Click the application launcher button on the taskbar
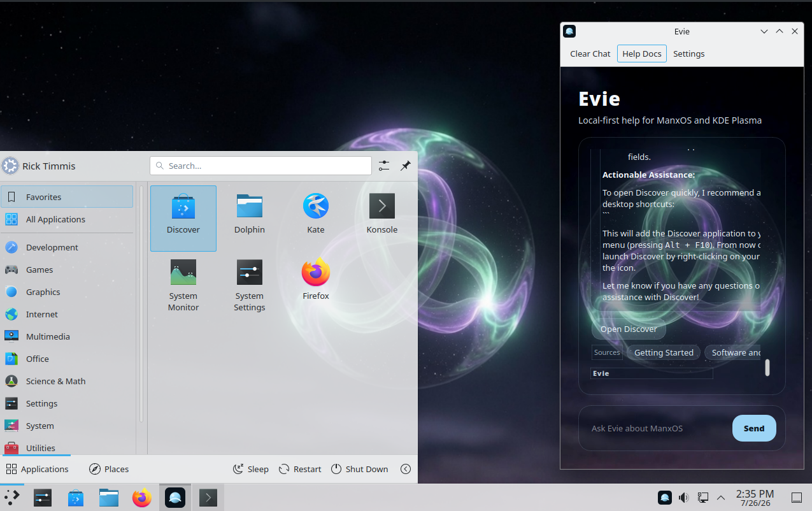 click(11, 498)
